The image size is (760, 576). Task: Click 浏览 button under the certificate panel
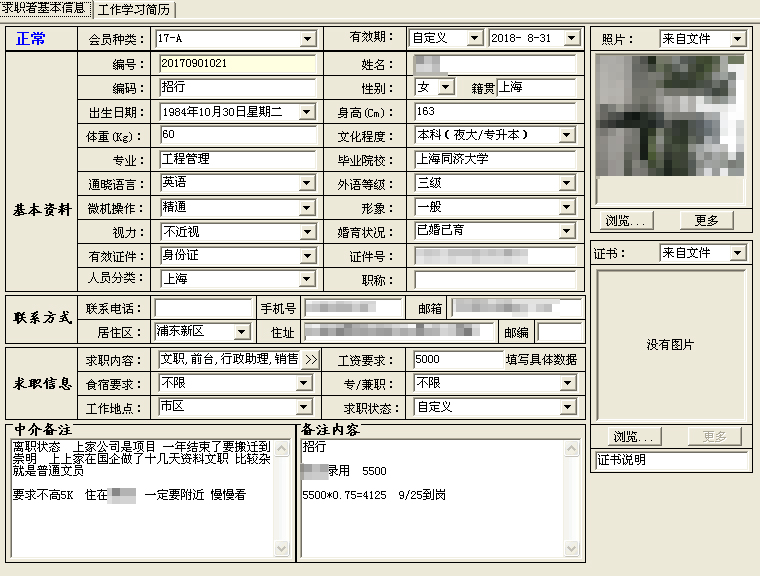[634, 436]
